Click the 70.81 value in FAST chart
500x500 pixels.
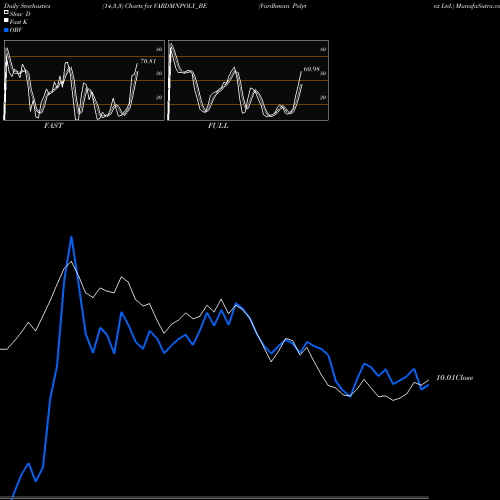pyautogui.click(x=148, y=61)
